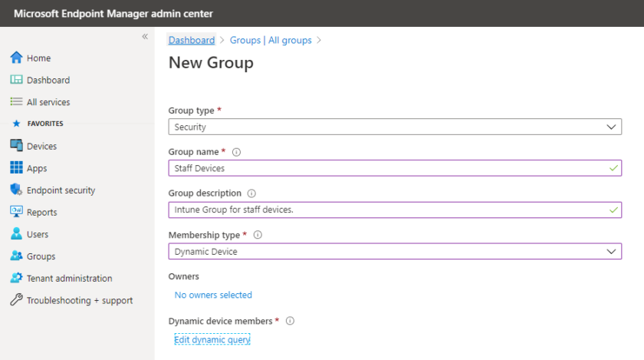The image size is (644, 360).
Task: Click the Group description text field
Action: (395, 210)
